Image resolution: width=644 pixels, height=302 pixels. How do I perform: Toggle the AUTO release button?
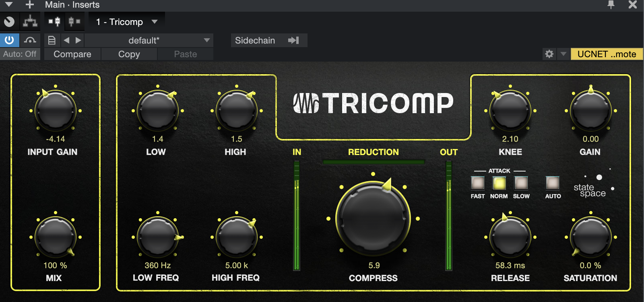point(553,183)
